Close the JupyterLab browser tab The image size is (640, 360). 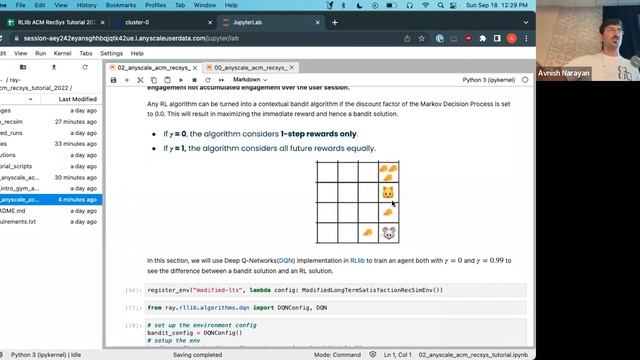tap(318, 22)
